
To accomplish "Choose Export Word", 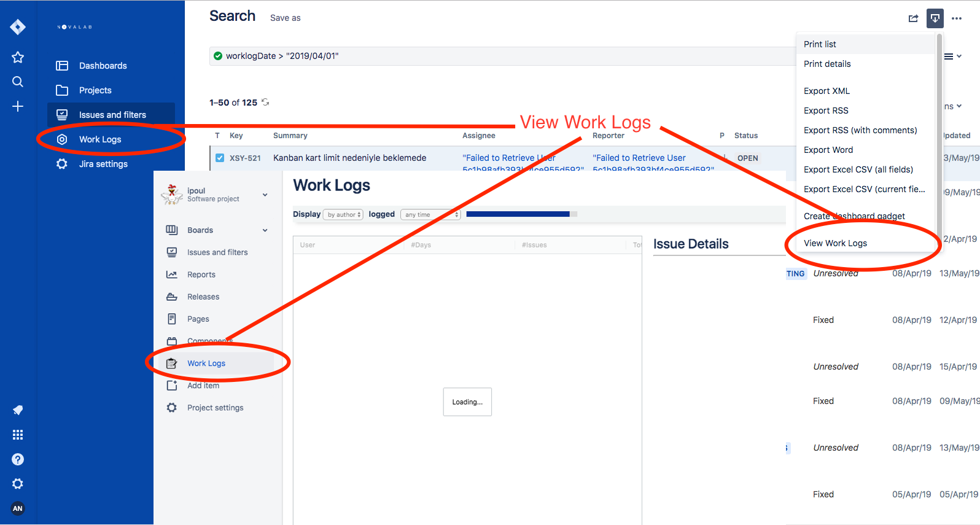I will 866,150.
